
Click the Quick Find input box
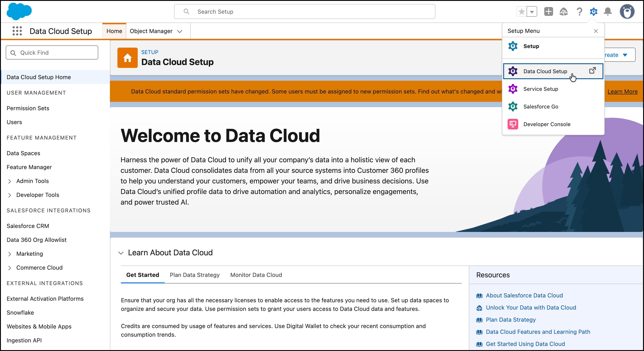click(52, 52)
